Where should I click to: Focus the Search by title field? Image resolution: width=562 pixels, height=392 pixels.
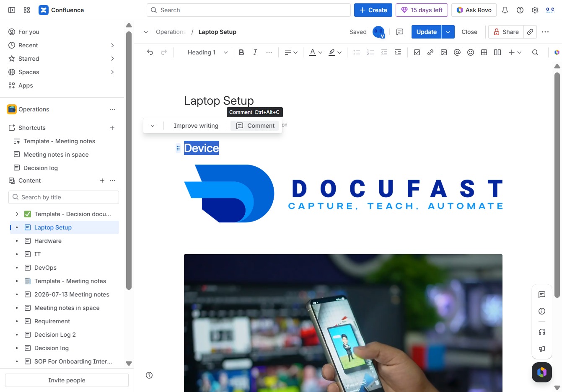pos(64,197)
